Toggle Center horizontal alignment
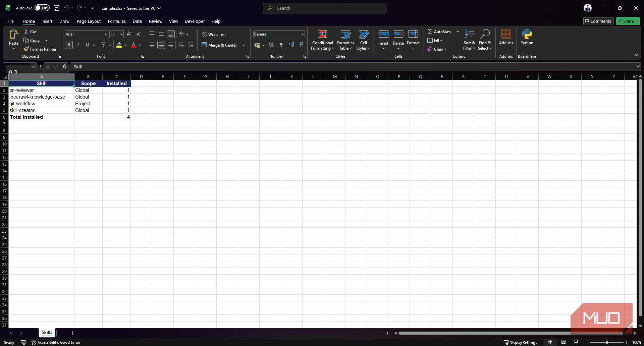The width and height of the screenshot is (644, 346). click(161, 45)
